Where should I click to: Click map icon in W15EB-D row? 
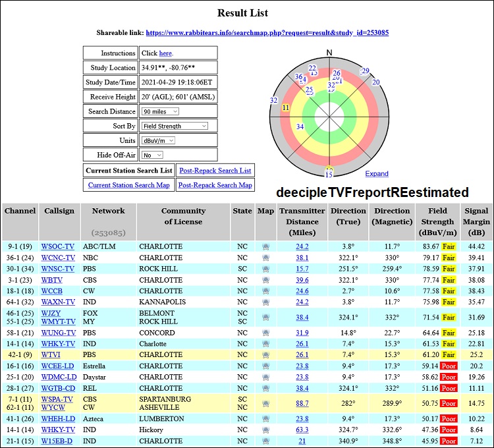[265, 441]
